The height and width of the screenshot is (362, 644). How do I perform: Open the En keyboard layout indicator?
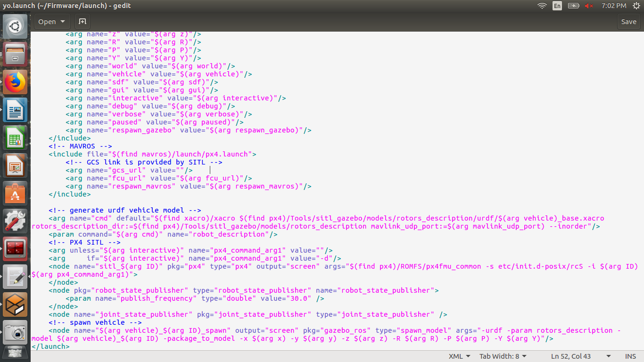tap(557, 6)
